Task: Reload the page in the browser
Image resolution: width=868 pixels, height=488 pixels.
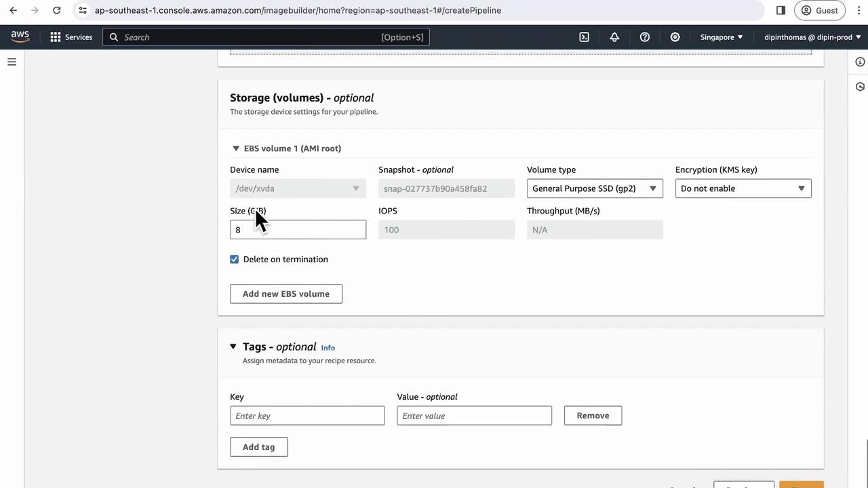Action: 57,10
